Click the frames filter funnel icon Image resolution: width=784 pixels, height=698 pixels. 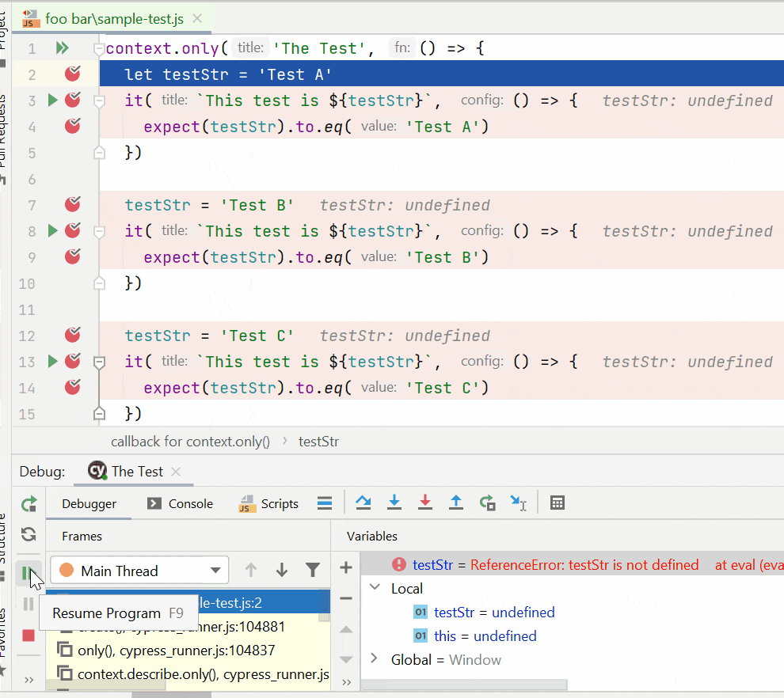pyautogui.click(x=313, y=570)
